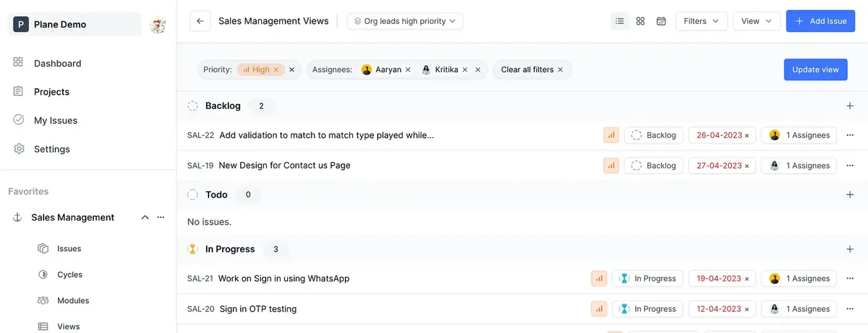Open the Filters dropdown

click(701, 21)
